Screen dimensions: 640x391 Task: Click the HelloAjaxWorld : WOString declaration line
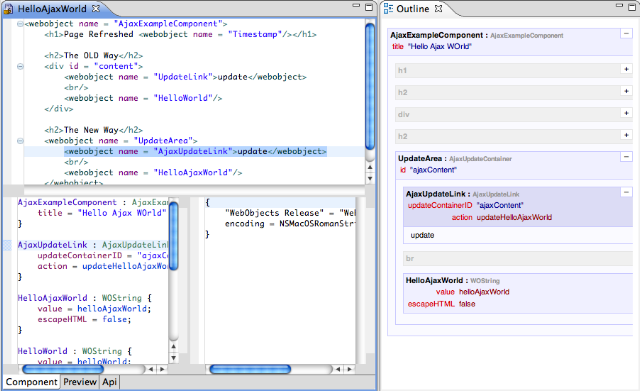click(x=84, y=298)
